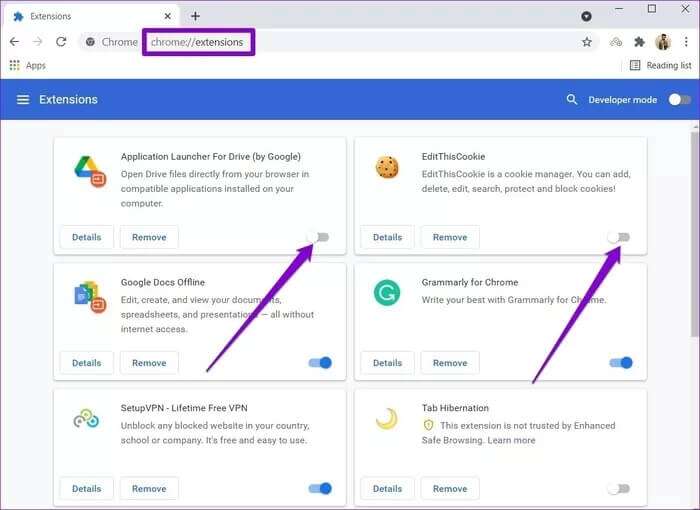Click the 'Google Docs Offline' title text
The image size is (700, 510).
pyautogui.click(x=162, y=282)
